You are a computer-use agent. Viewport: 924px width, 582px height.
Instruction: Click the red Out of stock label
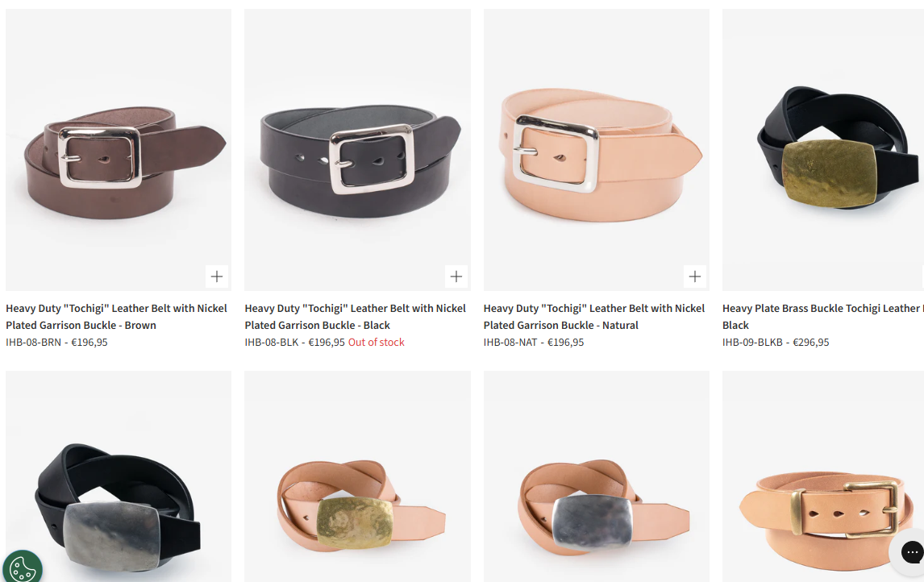(x=376, y=343)
